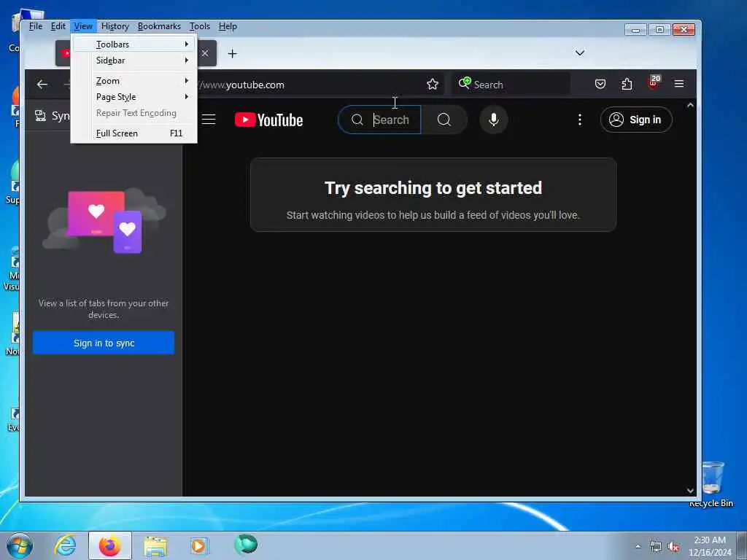Viewport: 747px width, 560px height.
Task: Click the Firefox search bar field
Action: coord(511,85)
